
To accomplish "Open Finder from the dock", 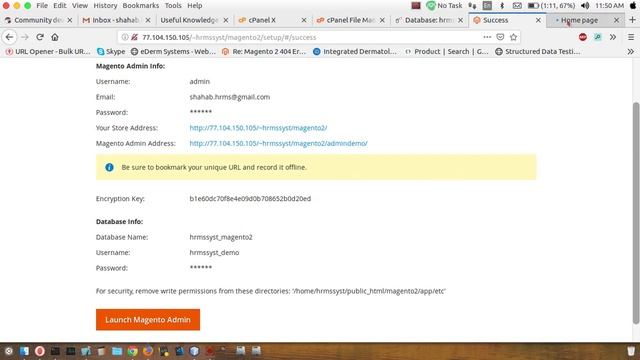I will [24, 351].
